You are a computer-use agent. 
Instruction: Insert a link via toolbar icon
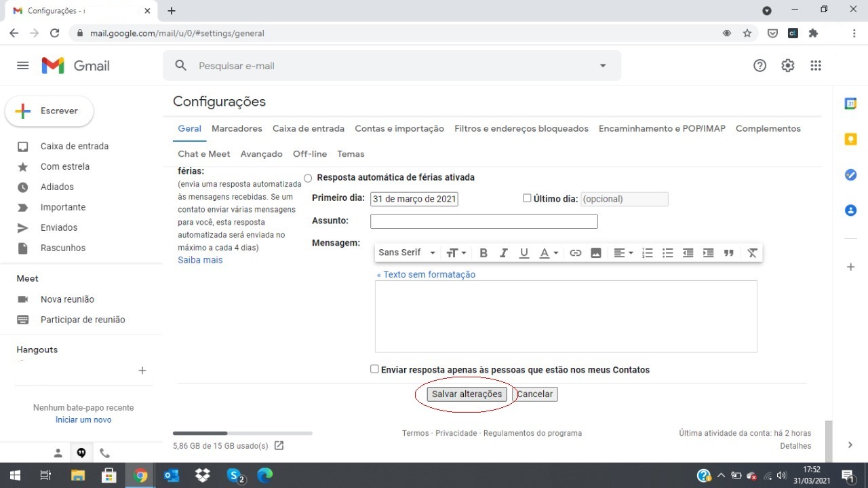[x=576, y=252]
